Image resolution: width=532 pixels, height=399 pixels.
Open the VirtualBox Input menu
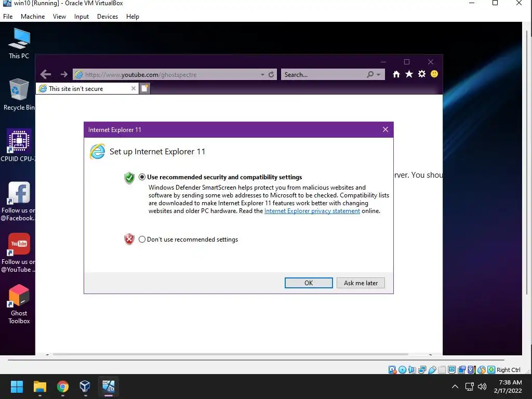point(82,16)
